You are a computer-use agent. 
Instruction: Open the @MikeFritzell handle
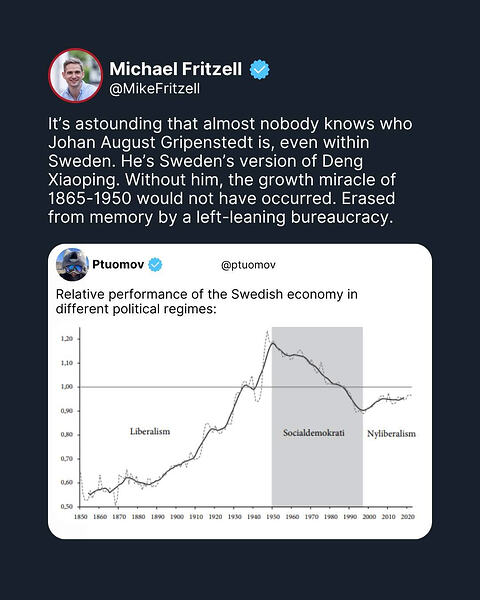pyautogui.click(x=155, y=89)
